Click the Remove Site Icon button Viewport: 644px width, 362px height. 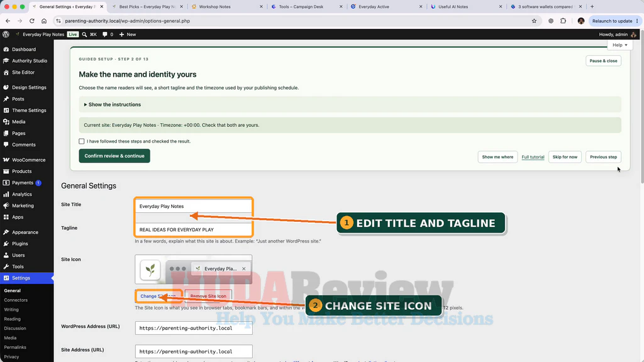click(x=208, y=296)
